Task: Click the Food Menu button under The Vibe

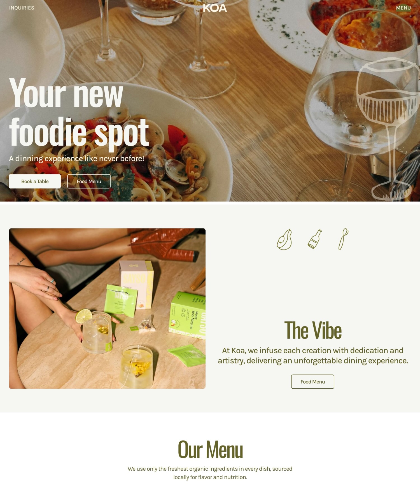Action: [312, 382]
